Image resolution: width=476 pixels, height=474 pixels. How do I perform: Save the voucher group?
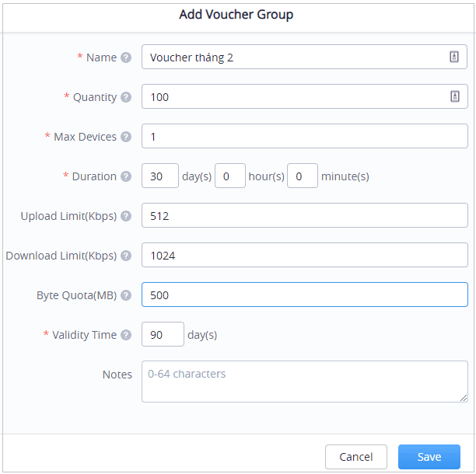(x=429, y=457)
